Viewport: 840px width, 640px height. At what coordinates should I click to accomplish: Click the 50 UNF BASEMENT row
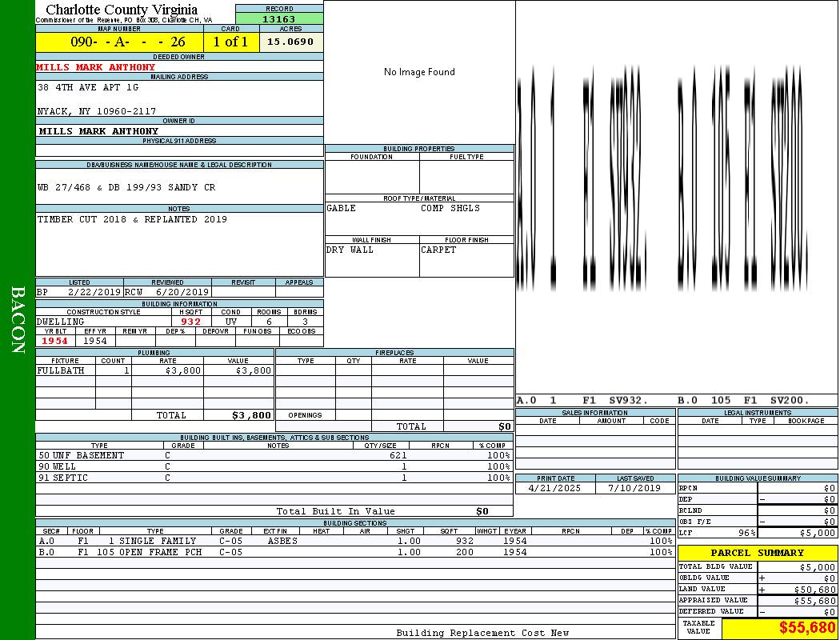point(81,455)
